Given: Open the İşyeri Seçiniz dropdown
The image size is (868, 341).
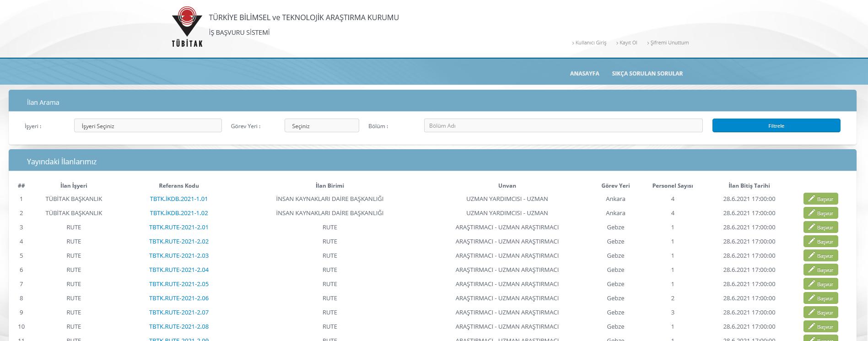Looking at the screenshot, I should [x=148, y=126].
